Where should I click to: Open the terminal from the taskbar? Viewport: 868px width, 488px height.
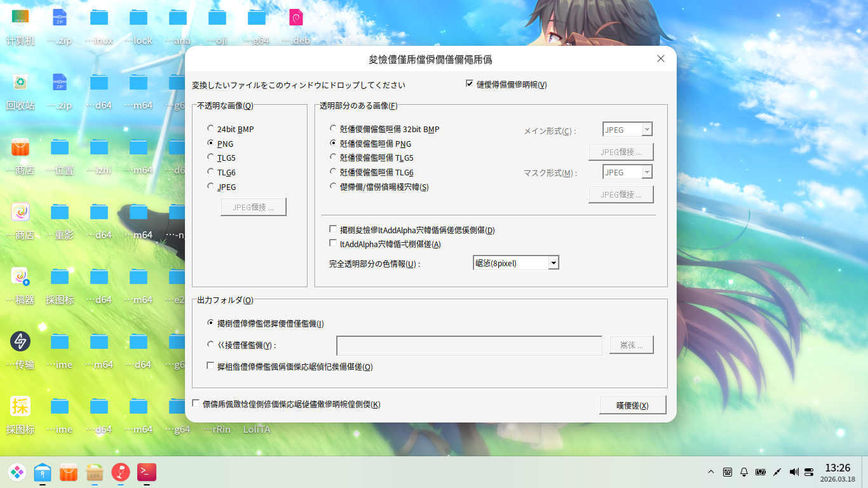(146, 472)
